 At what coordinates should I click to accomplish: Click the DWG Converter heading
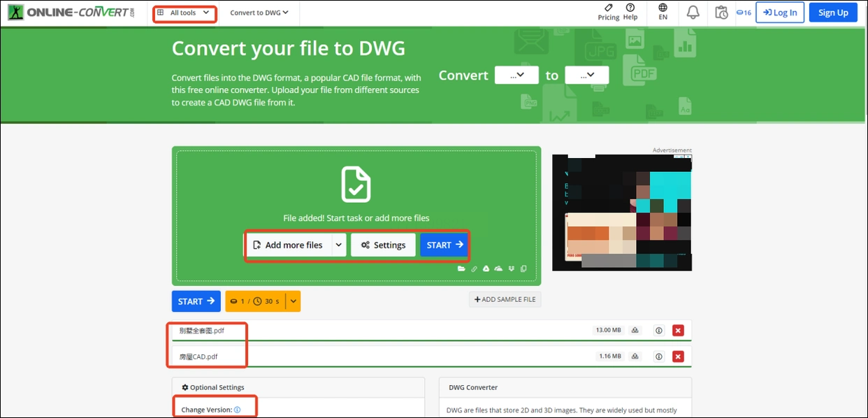click(x=473, y=387)
